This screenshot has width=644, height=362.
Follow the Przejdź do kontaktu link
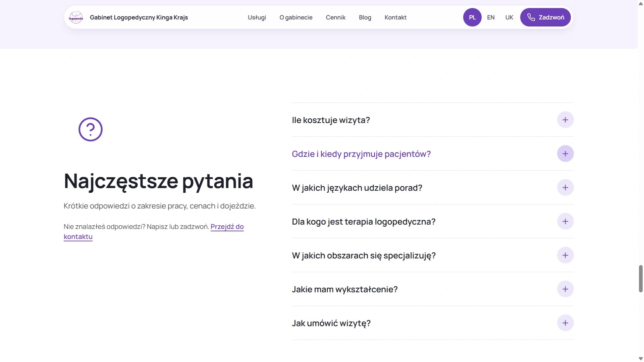pyautogui.click(x=154, y=232)
